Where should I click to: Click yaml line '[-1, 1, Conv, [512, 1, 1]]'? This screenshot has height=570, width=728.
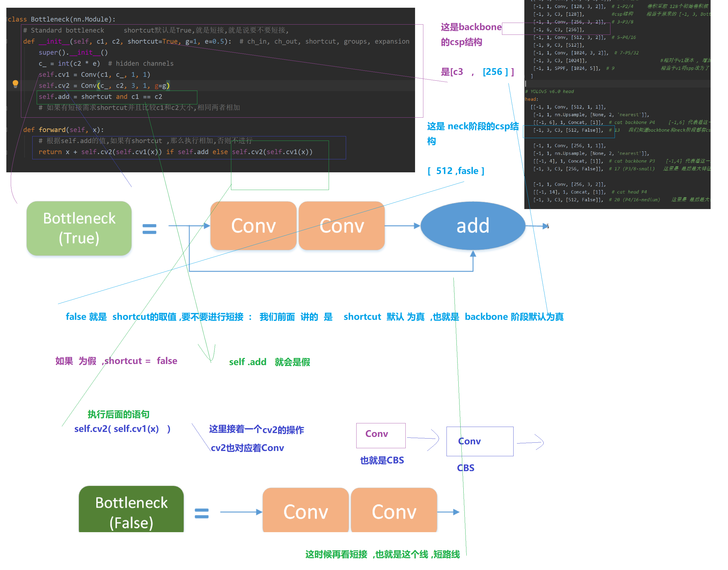[568, 107]
